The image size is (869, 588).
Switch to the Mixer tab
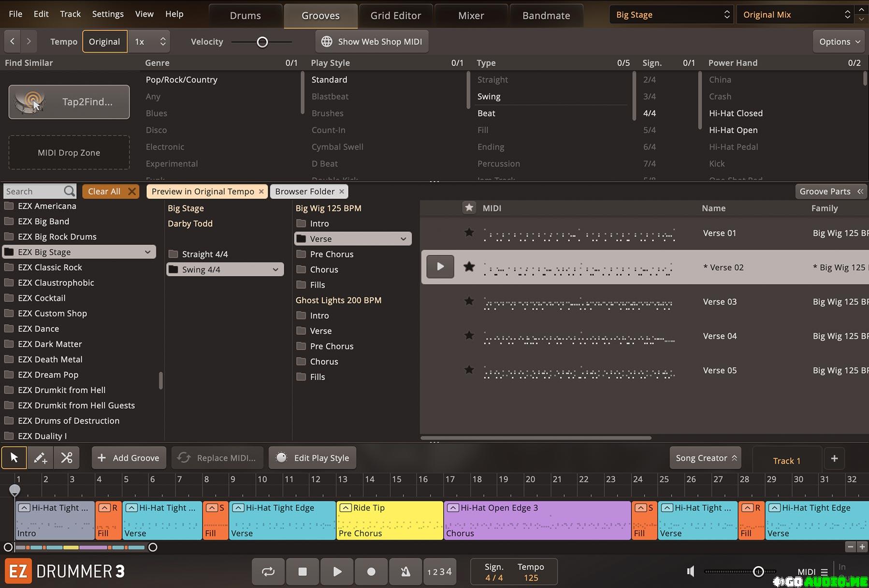click(471, 15)
